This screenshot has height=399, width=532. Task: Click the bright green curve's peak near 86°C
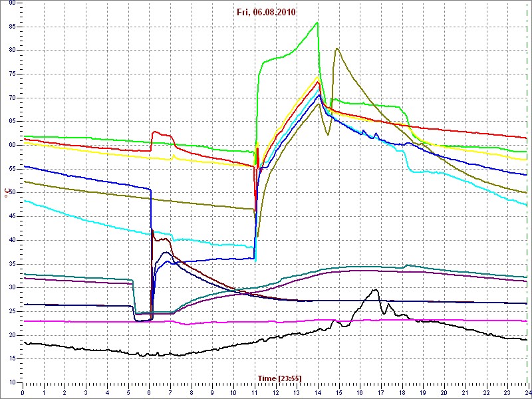coord(317,23)
